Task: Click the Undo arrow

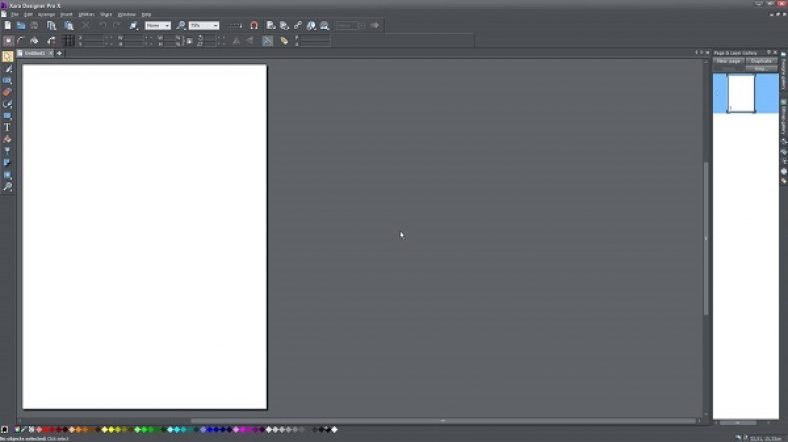Action: click(103, 25)
